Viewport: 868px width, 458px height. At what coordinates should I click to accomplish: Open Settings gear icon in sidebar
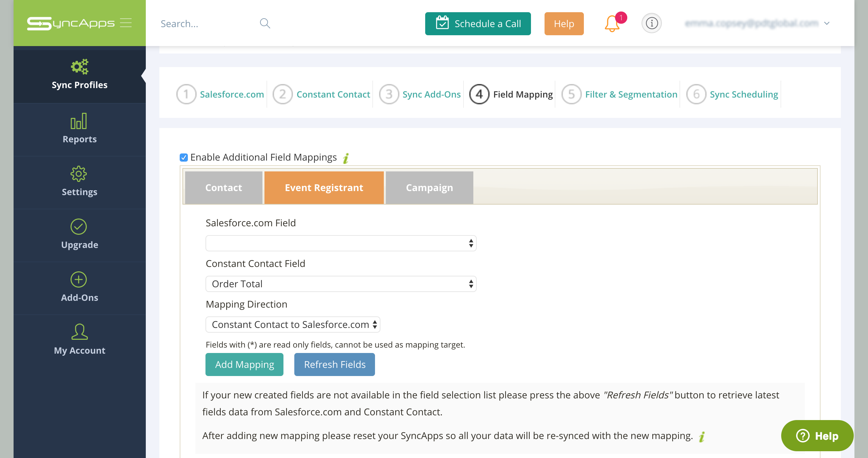click(x=79, y=174)
